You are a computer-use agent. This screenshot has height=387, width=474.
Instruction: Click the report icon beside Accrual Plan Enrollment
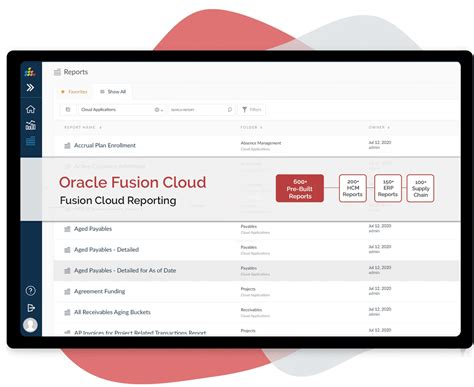click(67, 145)
